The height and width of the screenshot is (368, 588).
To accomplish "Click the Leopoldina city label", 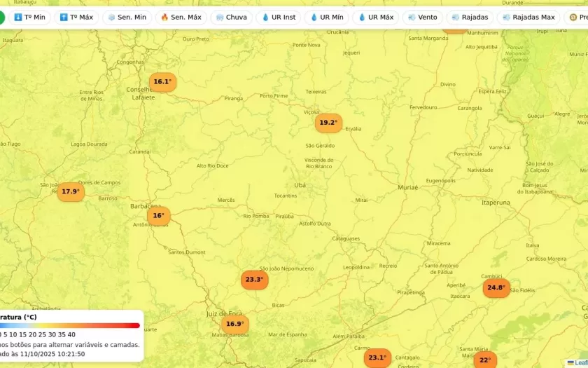I will (356, 268).
